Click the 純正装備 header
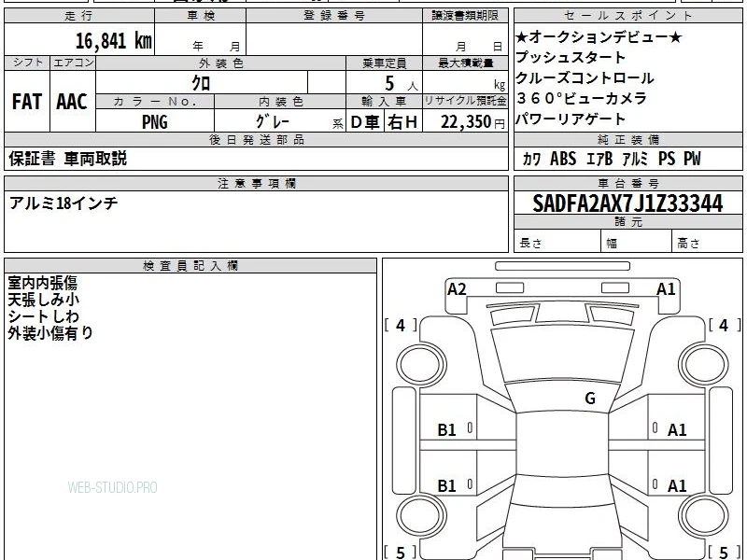Viewport: 747px width, 560px height. coord(627,139)
